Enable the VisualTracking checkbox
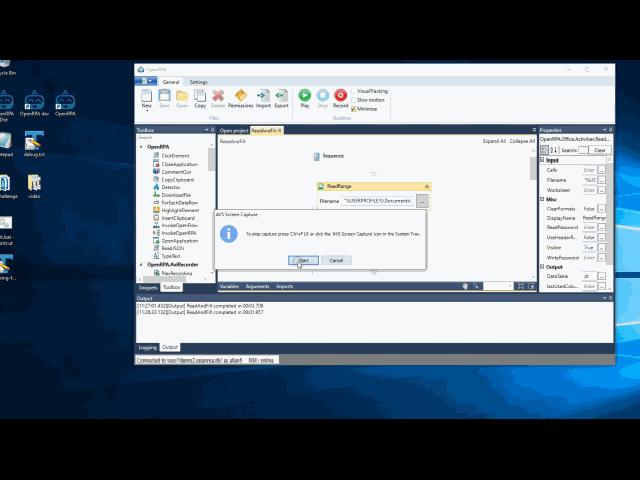 pos(354,91)
